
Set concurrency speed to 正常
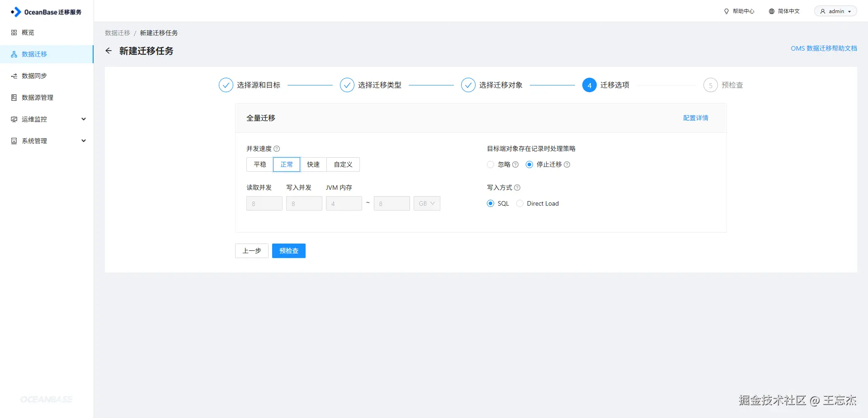tap(287, 164)
